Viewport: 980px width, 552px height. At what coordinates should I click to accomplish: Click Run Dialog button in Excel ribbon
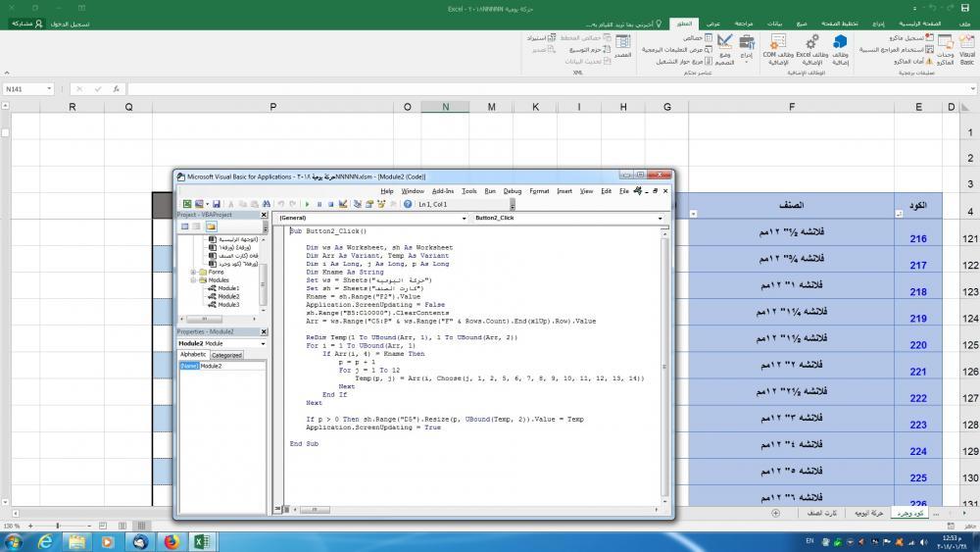(x=684, y=61)
